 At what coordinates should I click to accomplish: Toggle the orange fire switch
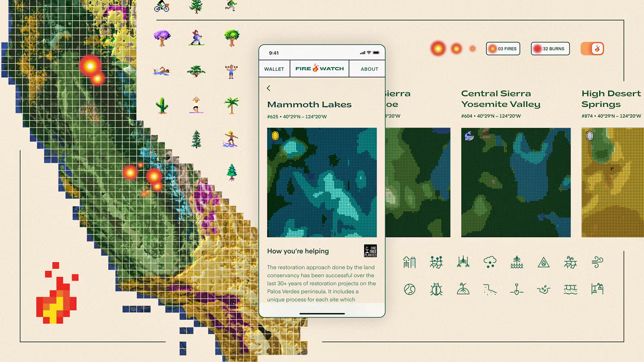pyautogui.click(x=592, y=49)
